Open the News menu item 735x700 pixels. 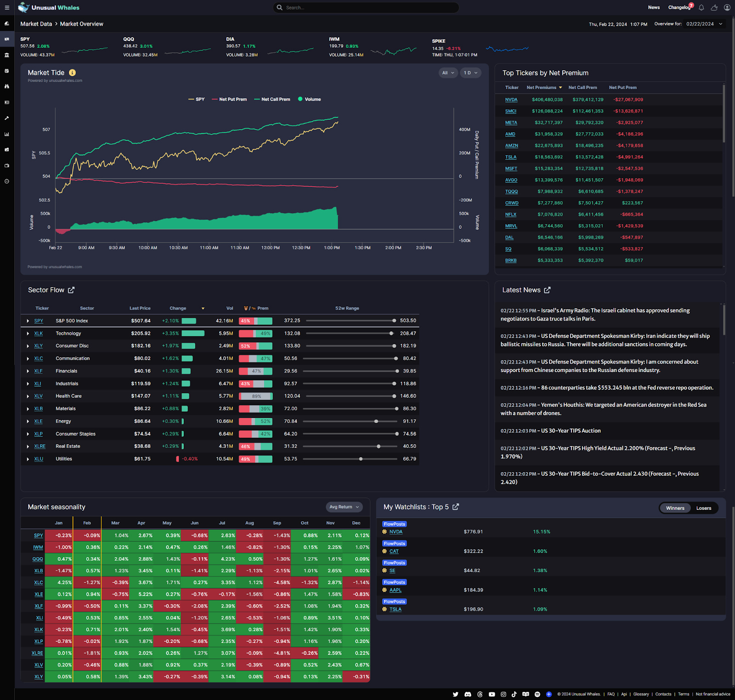point(654,7)
